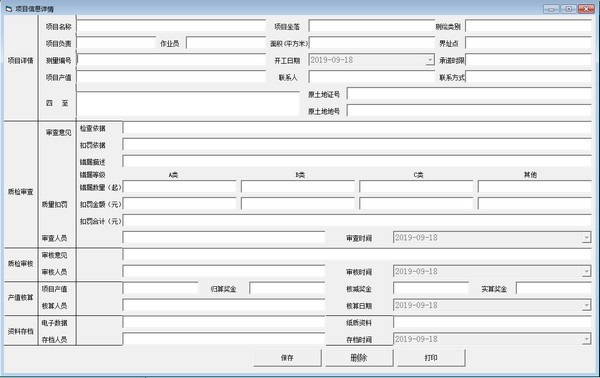The height and width of the screenshot is (378, 600).
Task: Click the B类 错漏数量 input box
Action: [x=298, y=187]
